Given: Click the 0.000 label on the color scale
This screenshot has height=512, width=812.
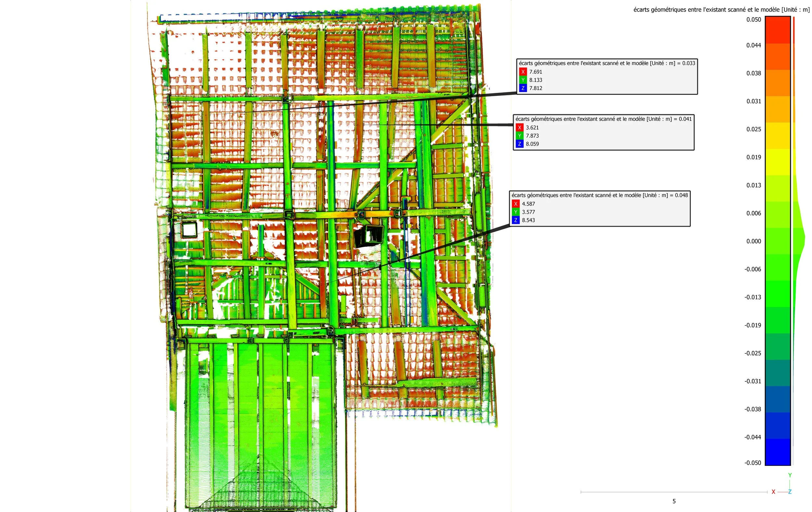Looking at the screenshot, I should [753, 241].
